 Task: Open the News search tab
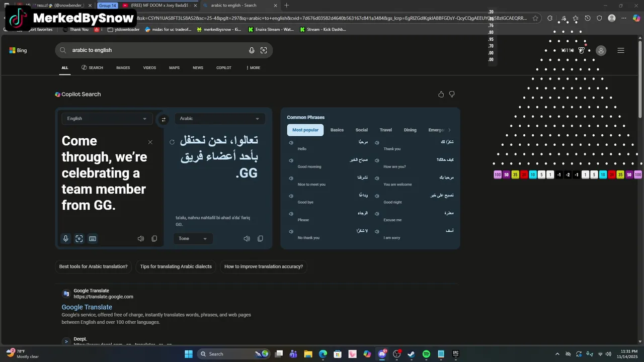198,68
